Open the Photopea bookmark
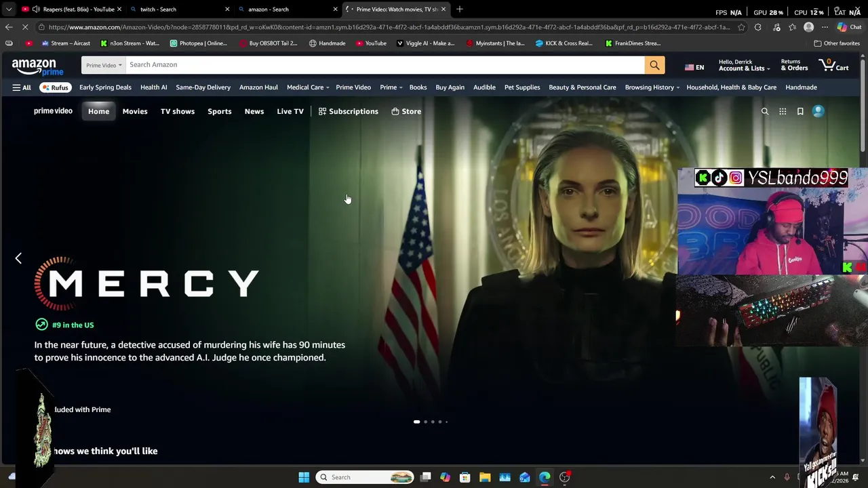This screenshot has width=868, height=488. 199,43
